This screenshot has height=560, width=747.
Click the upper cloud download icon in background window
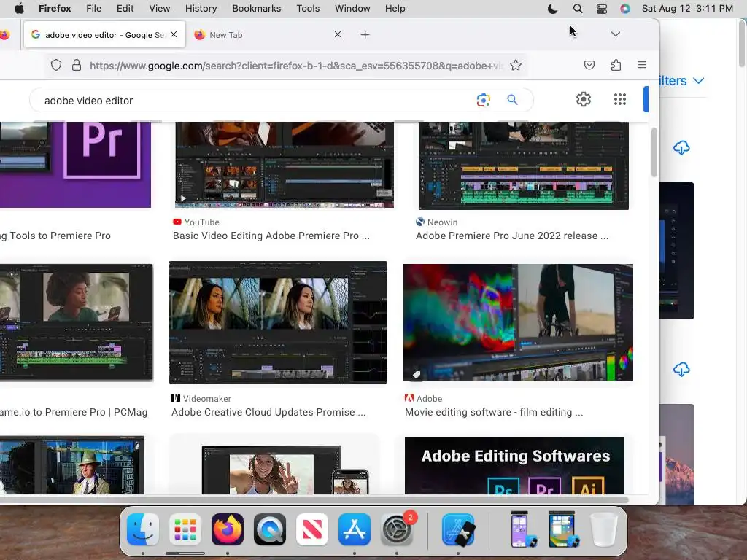[x=681, y=148]
